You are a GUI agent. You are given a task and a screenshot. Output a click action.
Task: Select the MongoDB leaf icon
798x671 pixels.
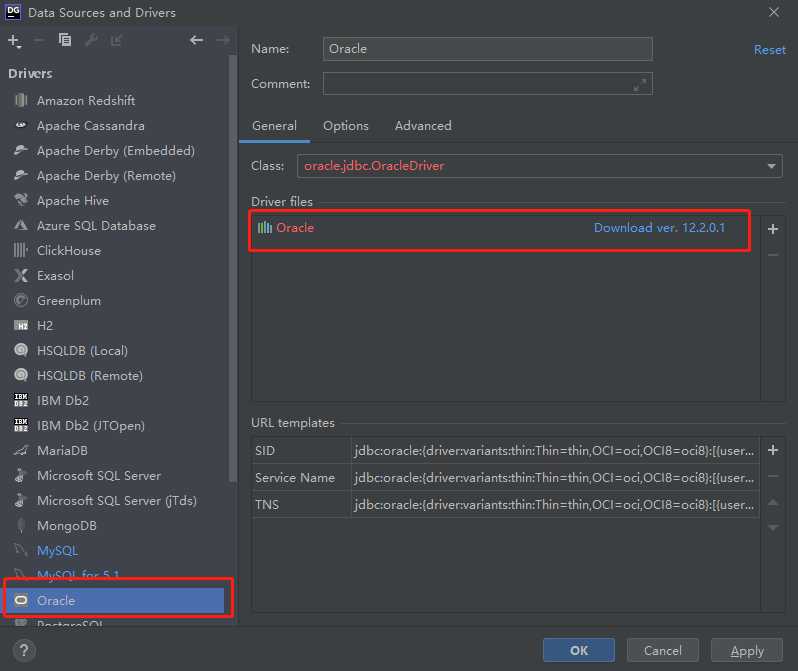[x=21, y=525]
